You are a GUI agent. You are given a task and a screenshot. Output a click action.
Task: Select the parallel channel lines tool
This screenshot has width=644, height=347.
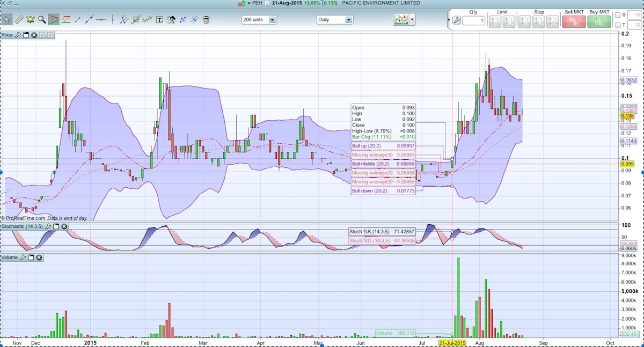tap(124, 20)
